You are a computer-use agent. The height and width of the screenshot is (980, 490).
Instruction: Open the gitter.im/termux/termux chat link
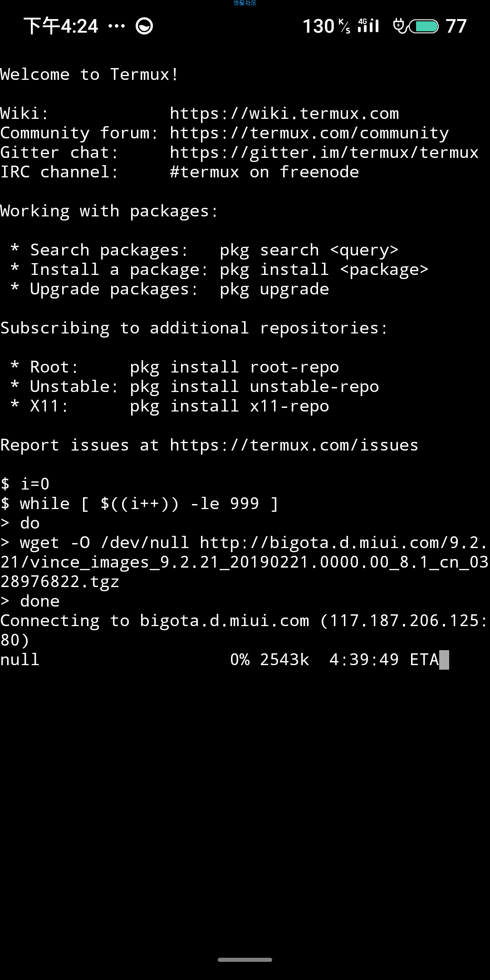[324, 152]
